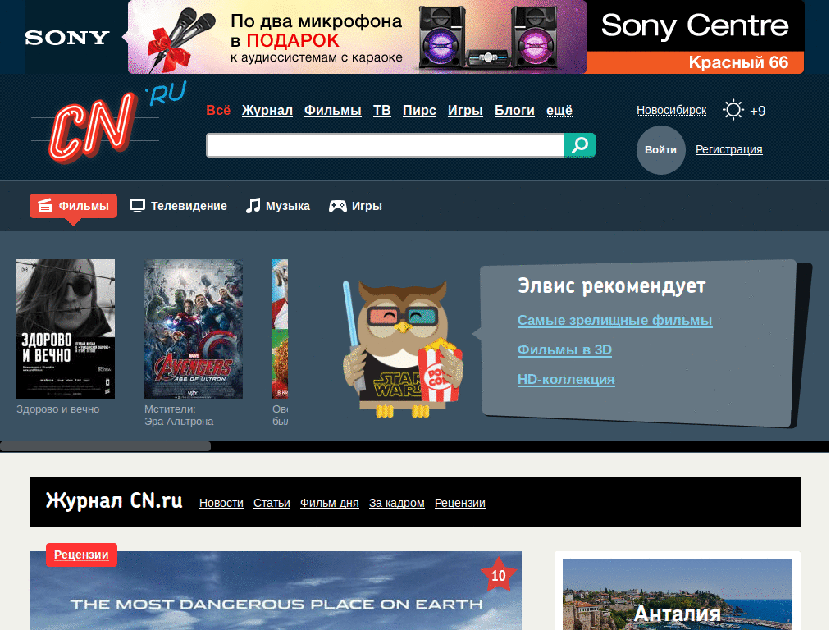Open the Блоги menu item

(514, 111)
